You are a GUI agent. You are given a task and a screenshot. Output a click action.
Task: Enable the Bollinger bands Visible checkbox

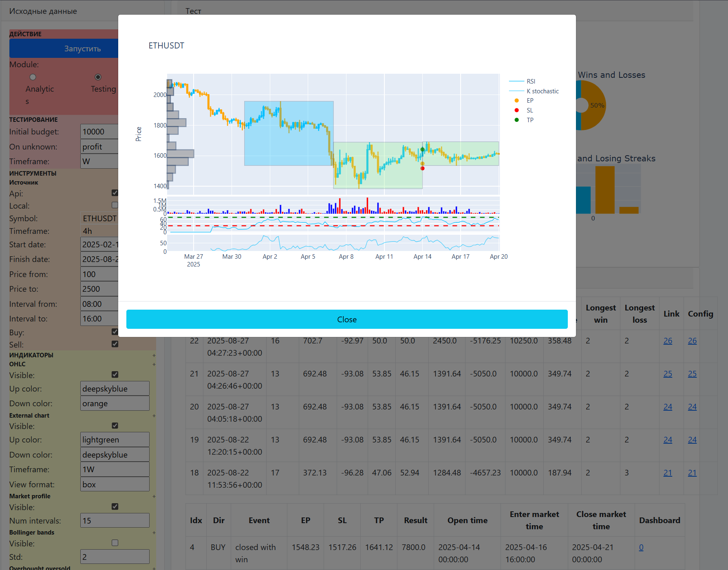click(x=115, y=543)
